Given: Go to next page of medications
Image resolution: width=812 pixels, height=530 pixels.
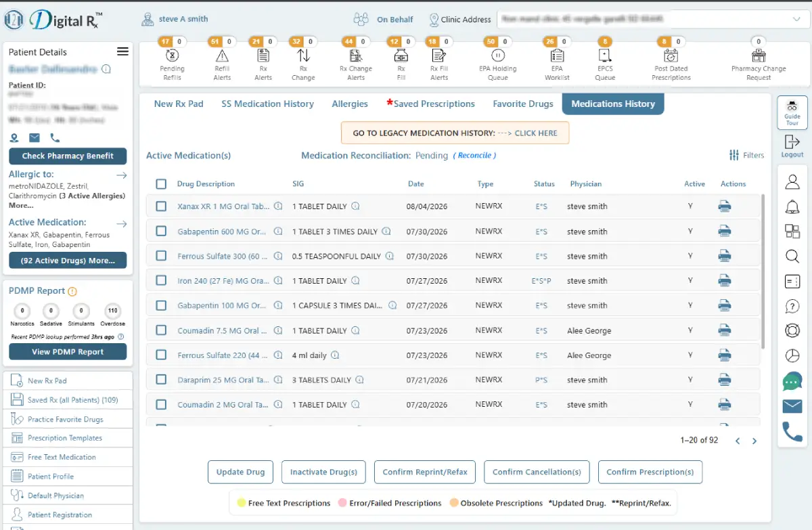Looking at the screenshot, I should [754, 441].
